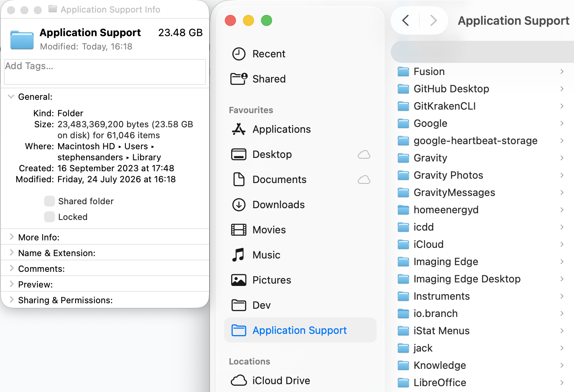Click the Dev folder icon in sidebar
This screenshot has height=392, width=574.
(x=239, y=305)
